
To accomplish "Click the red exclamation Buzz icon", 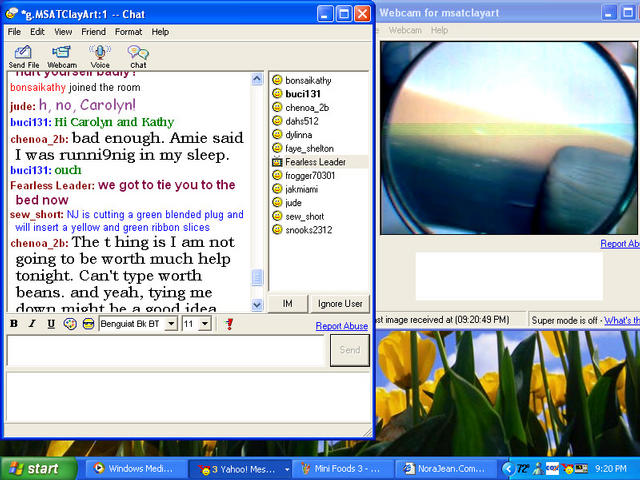I will click(229, 324).
